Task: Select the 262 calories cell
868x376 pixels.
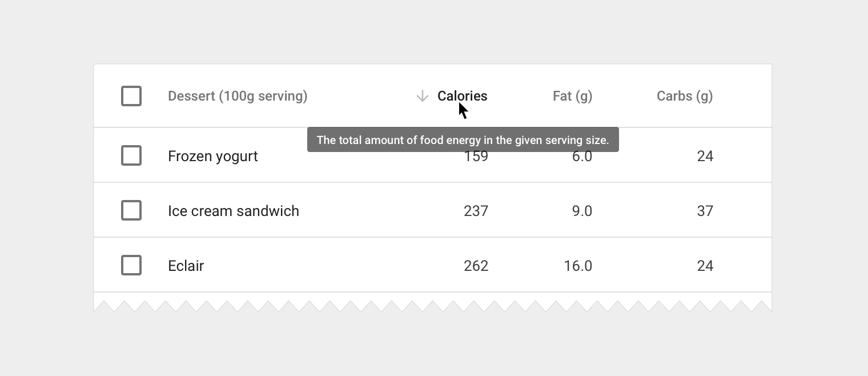Action: [x=476, y=266]
